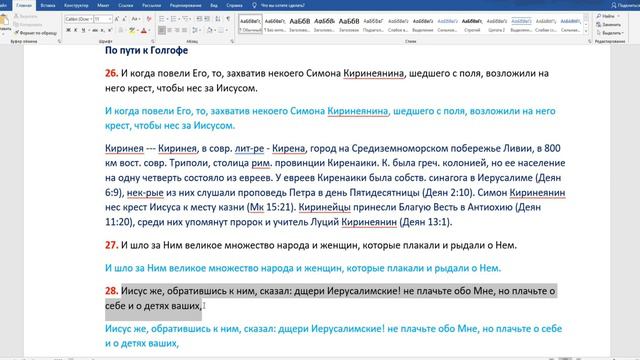
Task: Click the Найти button
Action: click(x=608, y=16)
